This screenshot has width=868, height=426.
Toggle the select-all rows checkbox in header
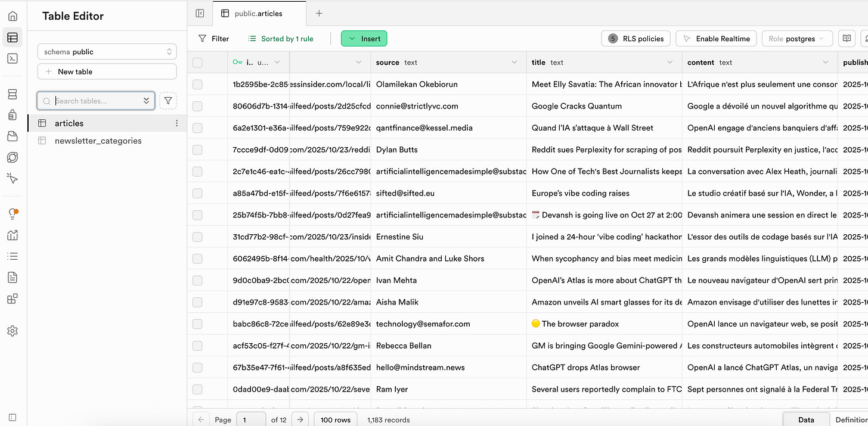click(197, 63)
